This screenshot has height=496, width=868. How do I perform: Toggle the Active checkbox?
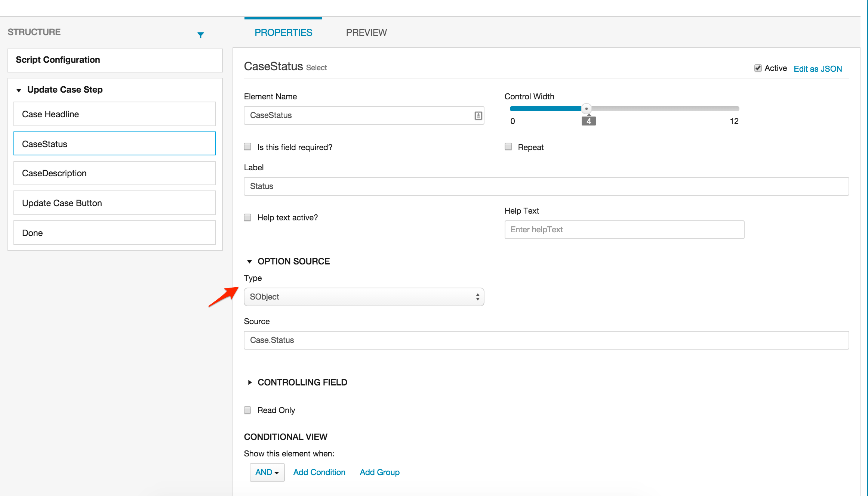758,68
